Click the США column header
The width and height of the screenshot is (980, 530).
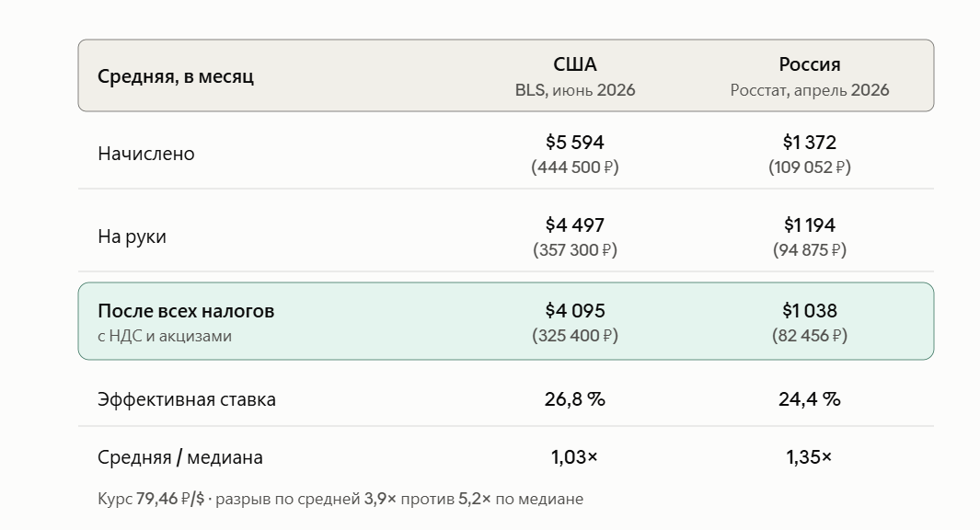(x=574, y=64)
